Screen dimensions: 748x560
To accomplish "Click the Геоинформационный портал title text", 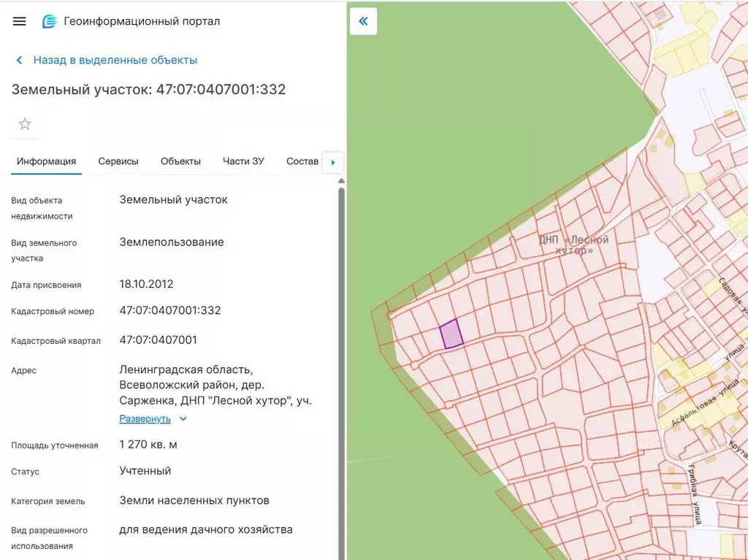I will click(142, 21).
